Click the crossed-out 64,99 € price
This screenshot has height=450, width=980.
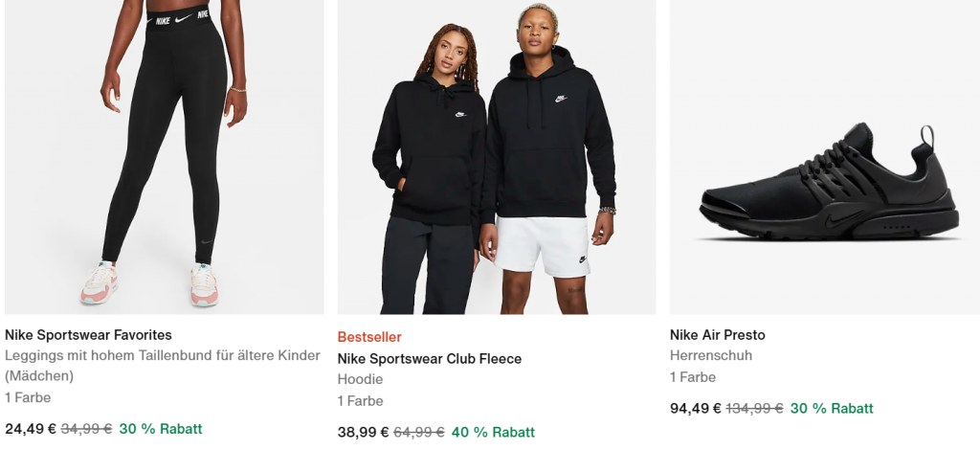click(418, 432)
